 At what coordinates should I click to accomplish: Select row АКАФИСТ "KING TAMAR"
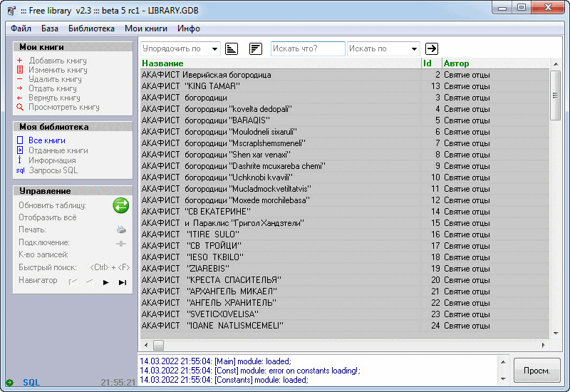point(345,86)
